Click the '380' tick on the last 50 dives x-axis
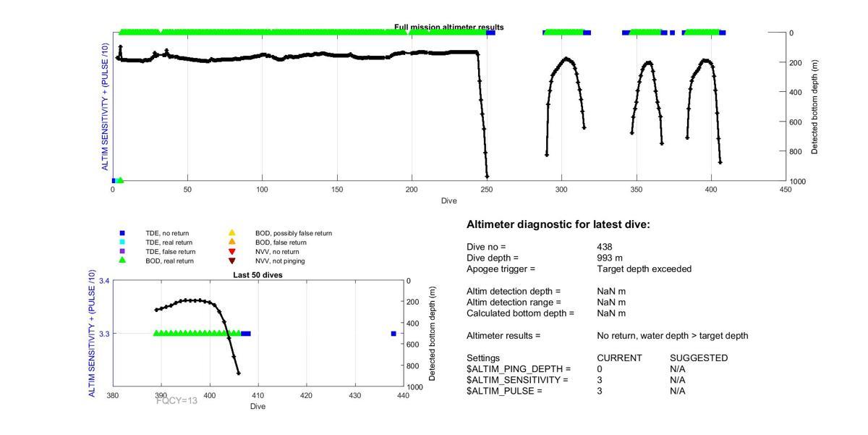The height and width of the screenshot is (435, 868). point(113,396)
